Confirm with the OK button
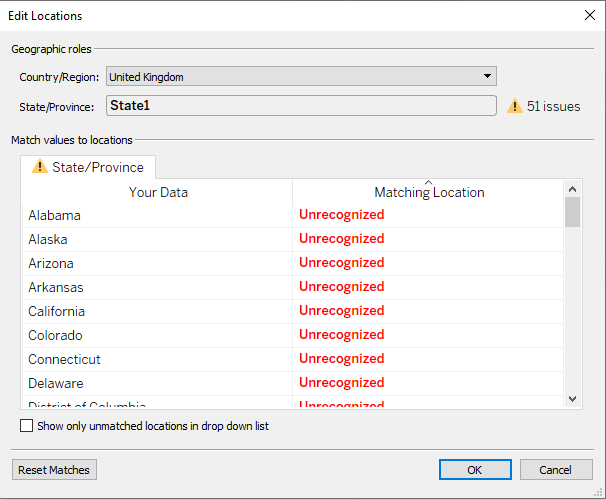Image resolution: width=606 pixels, height=500 pixels. (474, 470)
